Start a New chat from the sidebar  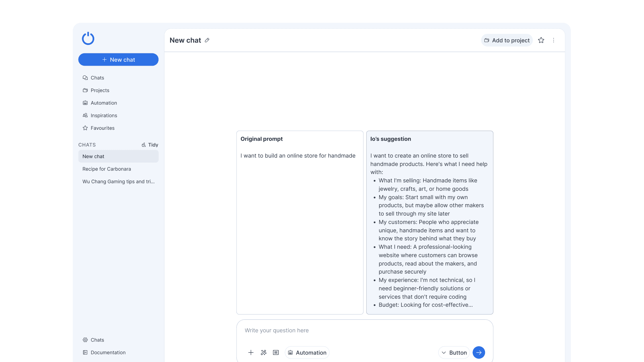point(118,60)
